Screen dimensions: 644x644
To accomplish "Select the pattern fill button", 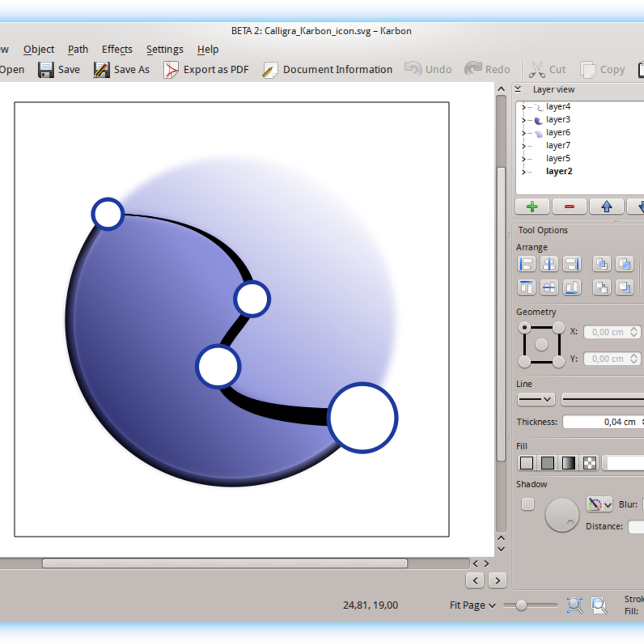I will tap(589, 463).
